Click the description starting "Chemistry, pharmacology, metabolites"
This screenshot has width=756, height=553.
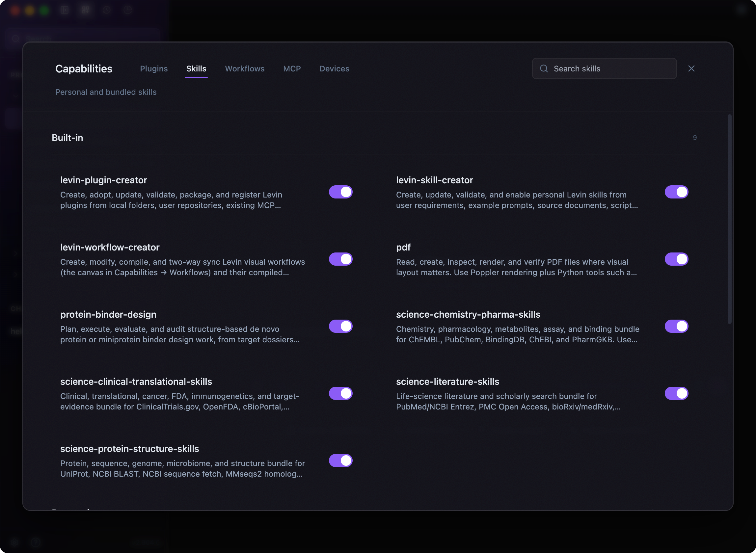518,334
